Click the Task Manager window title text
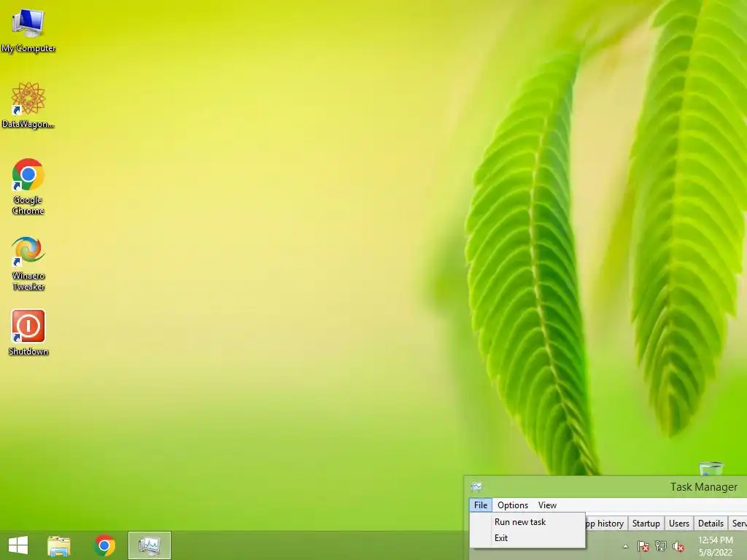This screenshot has height=560, width=747. (704, 486)
